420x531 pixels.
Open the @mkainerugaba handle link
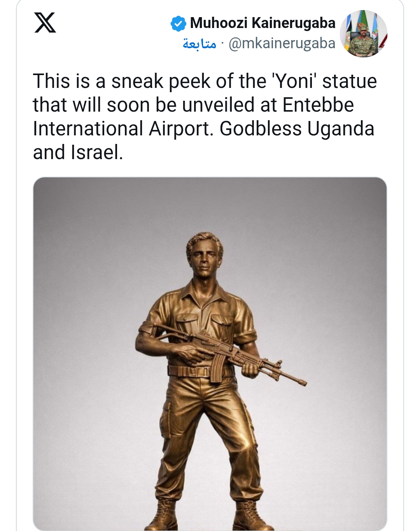pos(282,44)
